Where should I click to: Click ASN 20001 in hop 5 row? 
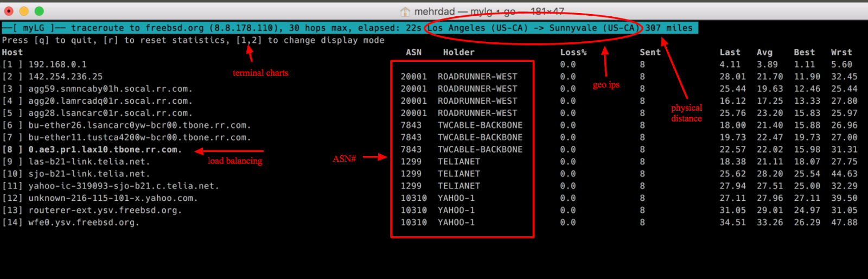point(413,113)
